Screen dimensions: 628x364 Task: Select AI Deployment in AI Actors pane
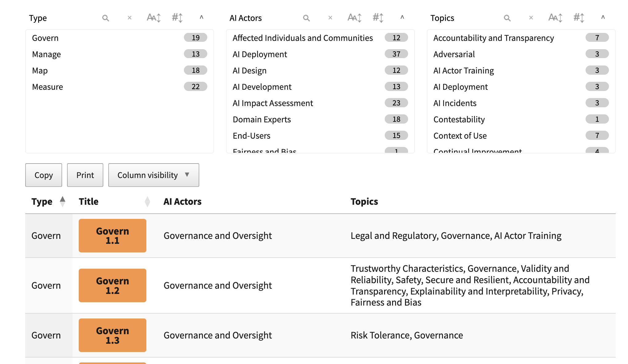320,54
